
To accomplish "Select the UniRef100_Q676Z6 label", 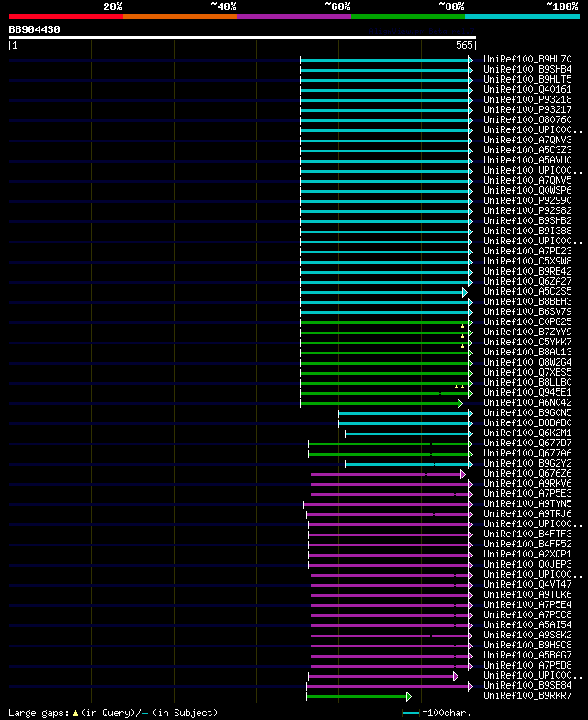I will pos(527,474).
